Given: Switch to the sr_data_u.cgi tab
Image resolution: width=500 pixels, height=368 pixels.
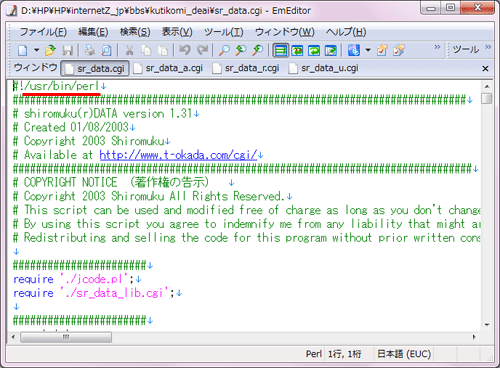Looking at the screenshot, I should 324,68.
